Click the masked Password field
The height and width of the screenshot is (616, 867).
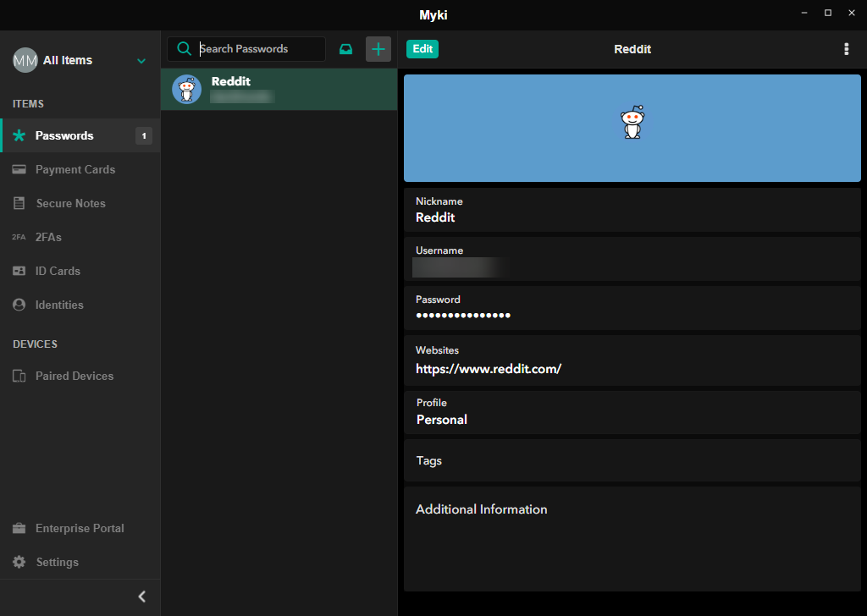(632, 308)
